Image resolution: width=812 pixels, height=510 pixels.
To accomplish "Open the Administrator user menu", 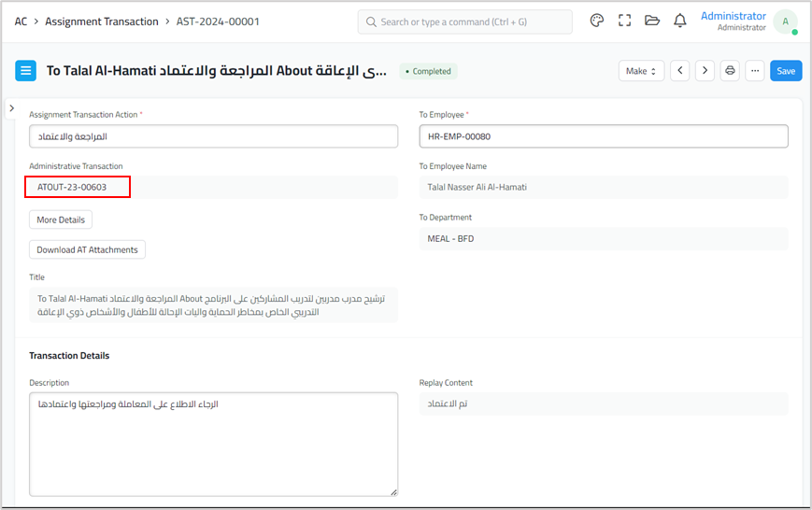I will (784, 21).
